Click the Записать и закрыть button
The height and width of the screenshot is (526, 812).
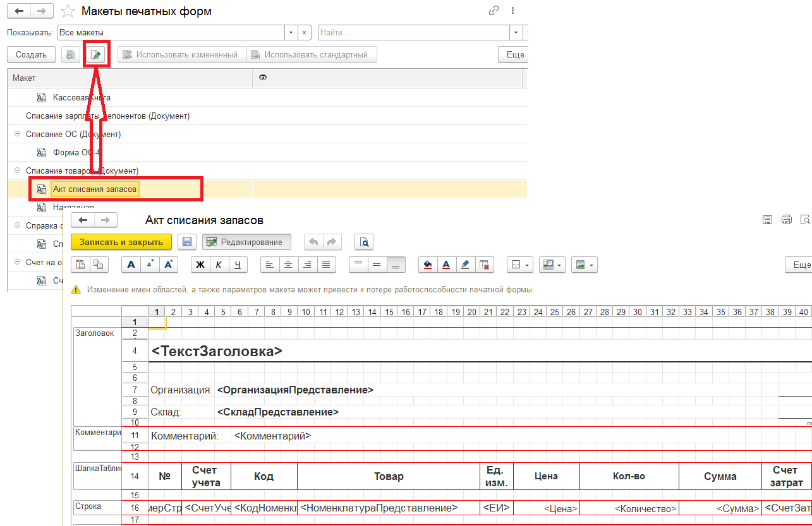(121, 242)
